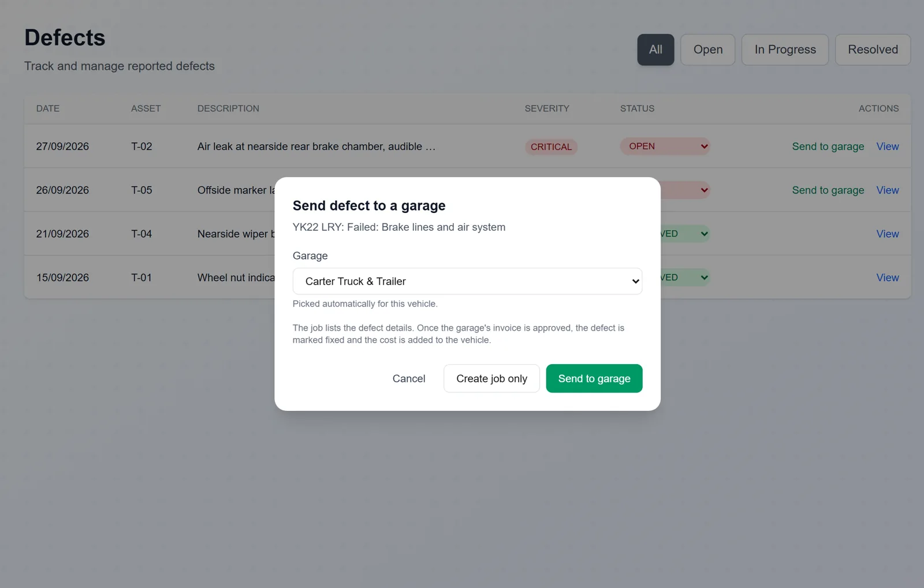Click the date 15/09/2026
The height and width of the screenshot is (588, 924).
pyautogui.click(x=62, y=278)
